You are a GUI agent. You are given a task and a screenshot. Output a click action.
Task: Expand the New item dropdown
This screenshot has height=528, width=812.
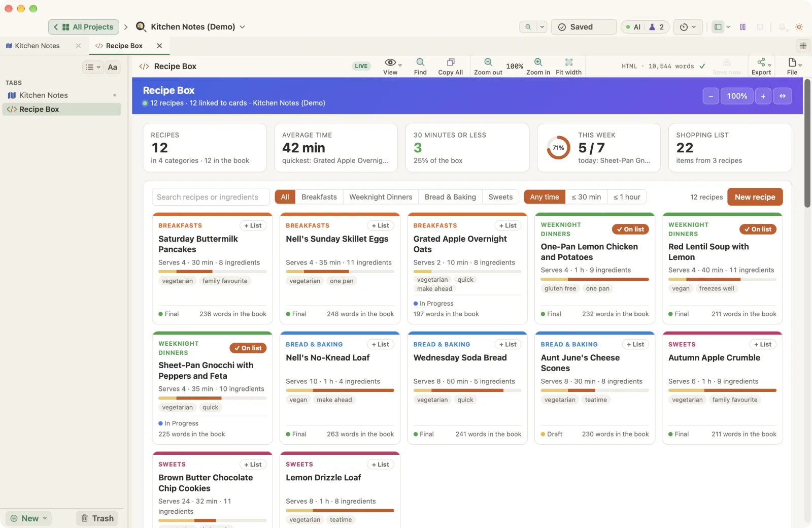45,518
